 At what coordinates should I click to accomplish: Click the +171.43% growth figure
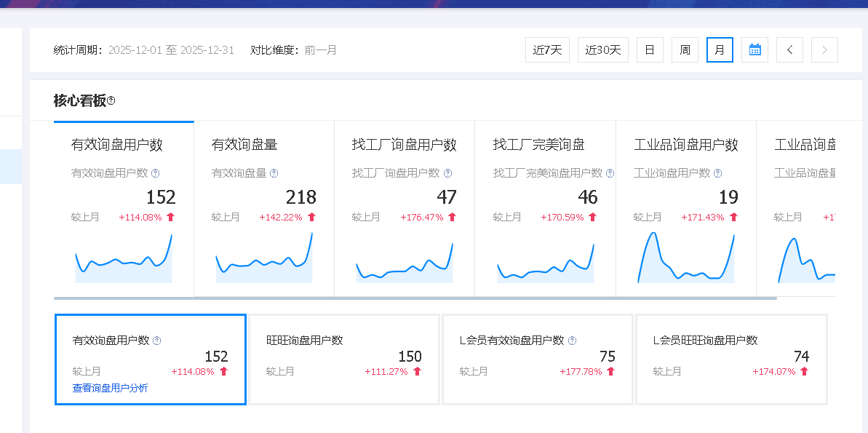pos(703,217)
